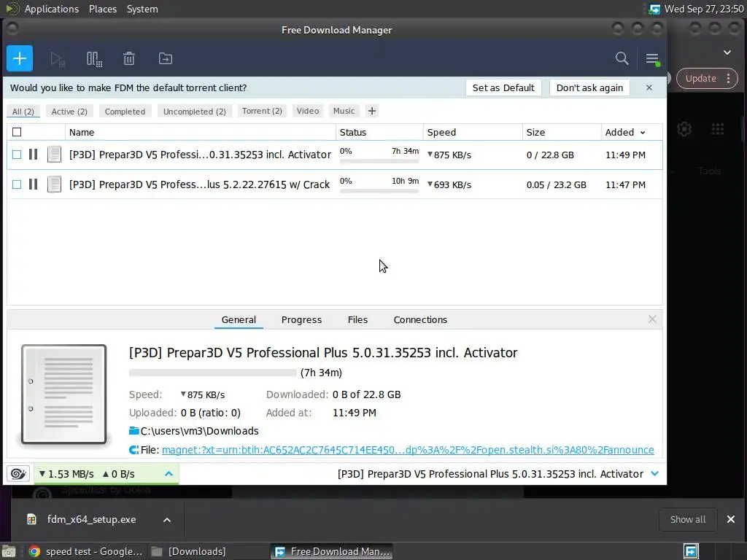Open fdm_x64_setup.exe download options chevron
The image size is (747, 560).
click(167, 519)
